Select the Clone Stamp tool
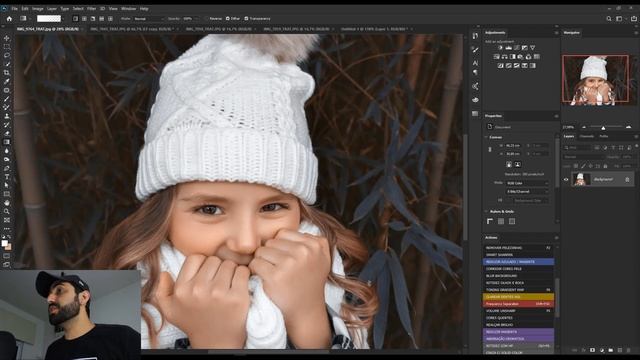Image resolution: width=640 pixels, height=360 pixels. point(7,116)
